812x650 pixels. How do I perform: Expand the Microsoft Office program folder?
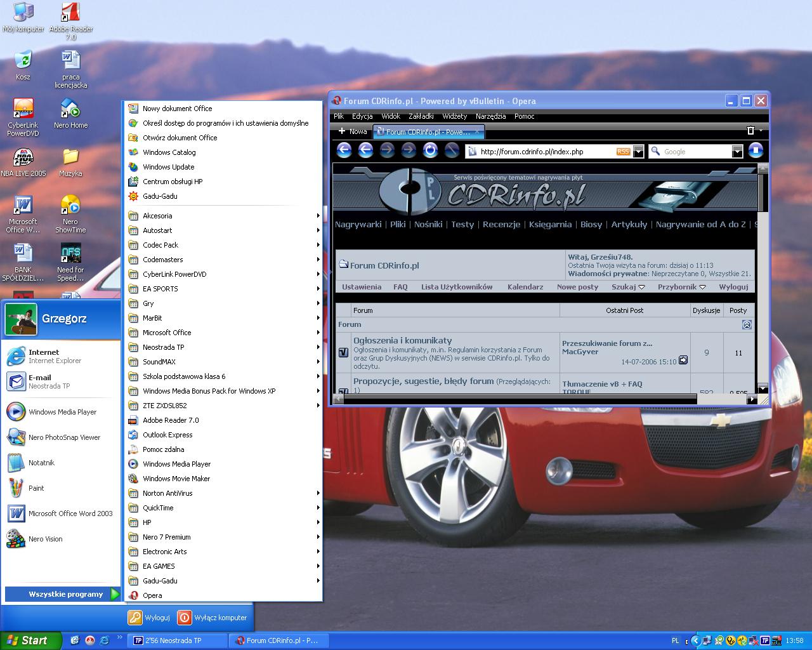223,333
